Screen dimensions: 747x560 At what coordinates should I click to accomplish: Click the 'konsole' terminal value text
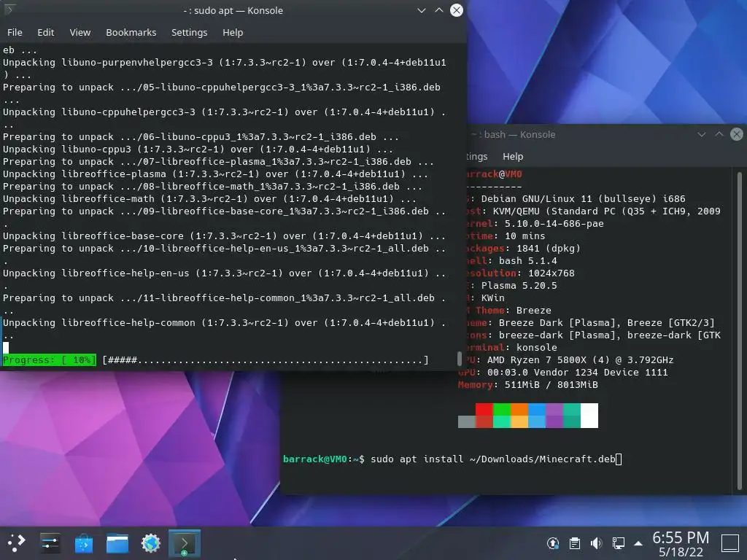[x=536, y=347]
